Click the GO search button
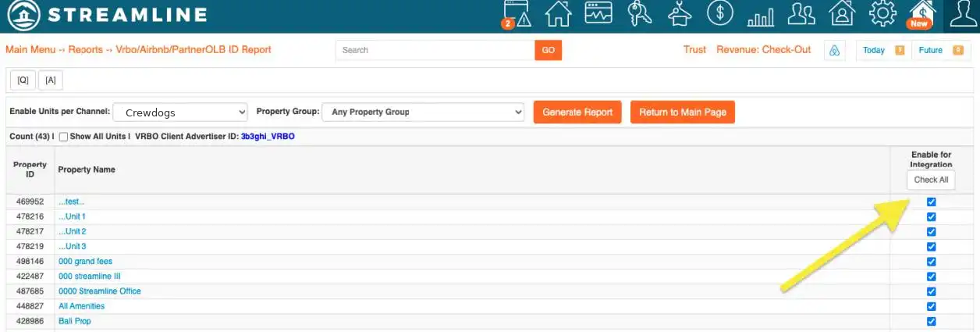Screen dimensions: 980x332 pos(549,50)
